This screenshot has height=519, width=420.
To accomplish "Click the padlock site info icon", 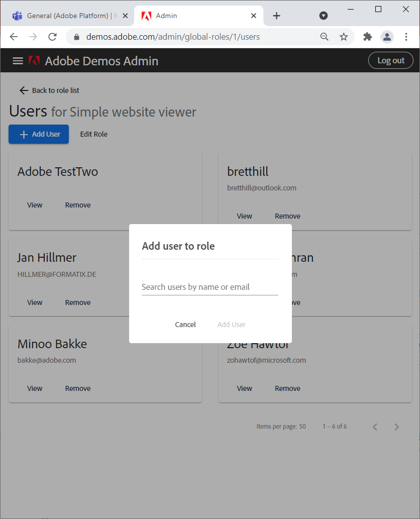I will click(x=76, y=37).
